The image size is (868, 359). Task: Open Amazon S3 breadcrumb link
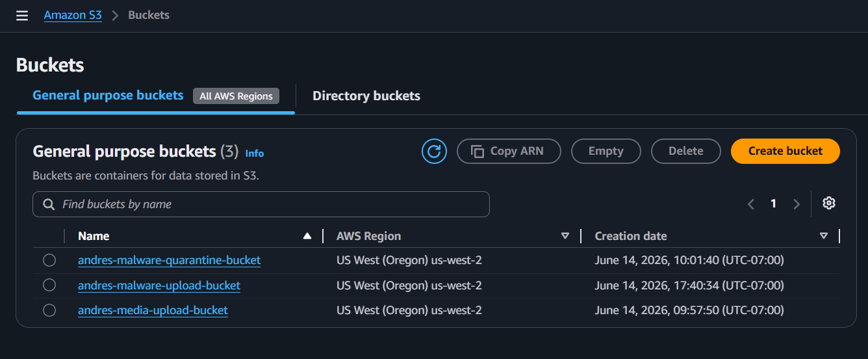[73, 15]
